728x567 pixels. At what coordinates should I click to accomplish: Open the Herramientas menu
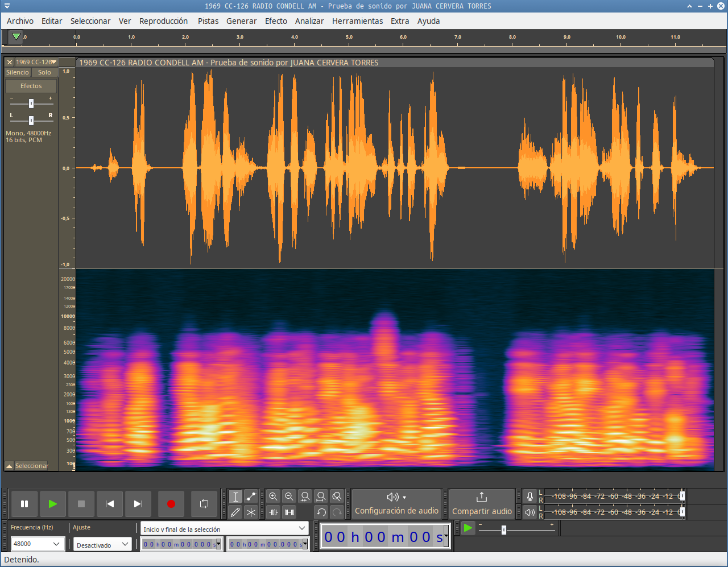[x=358, y=21]
